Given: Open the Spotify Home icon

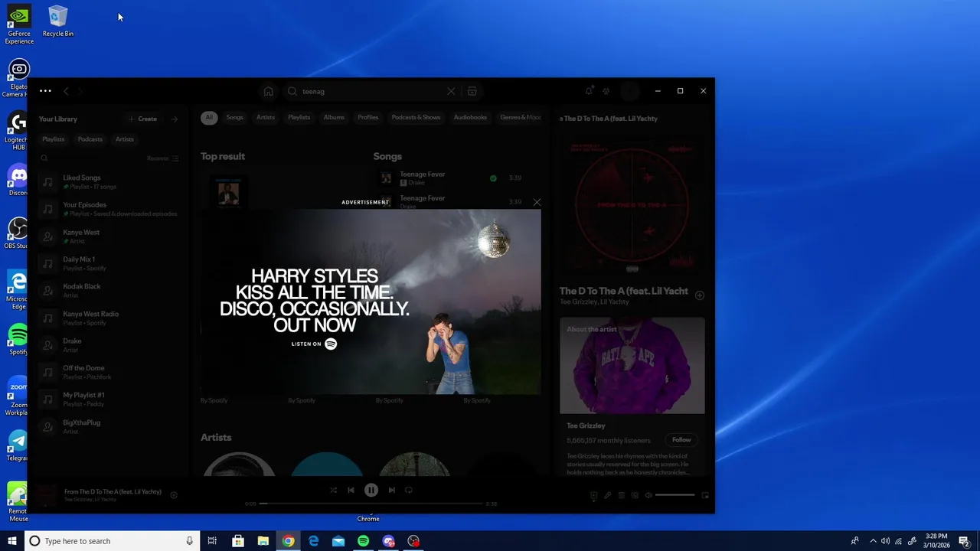Looking at the screenshot, I should tap(268, 91).
